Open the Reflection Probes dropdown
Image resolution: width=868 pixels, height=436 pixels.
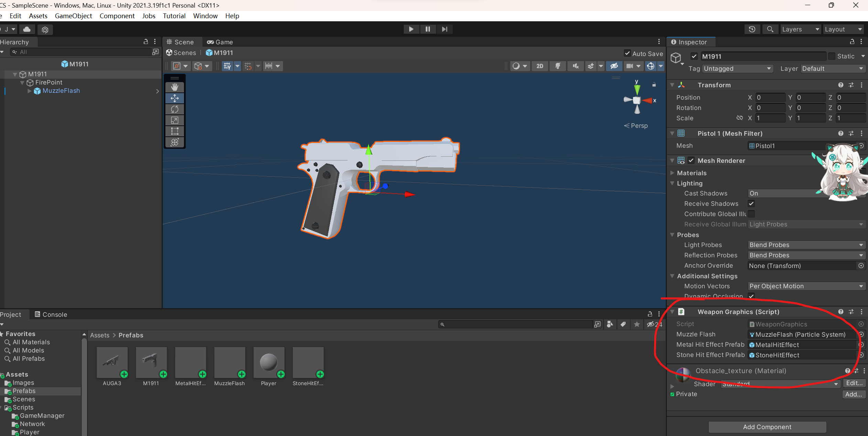[806, 255]
